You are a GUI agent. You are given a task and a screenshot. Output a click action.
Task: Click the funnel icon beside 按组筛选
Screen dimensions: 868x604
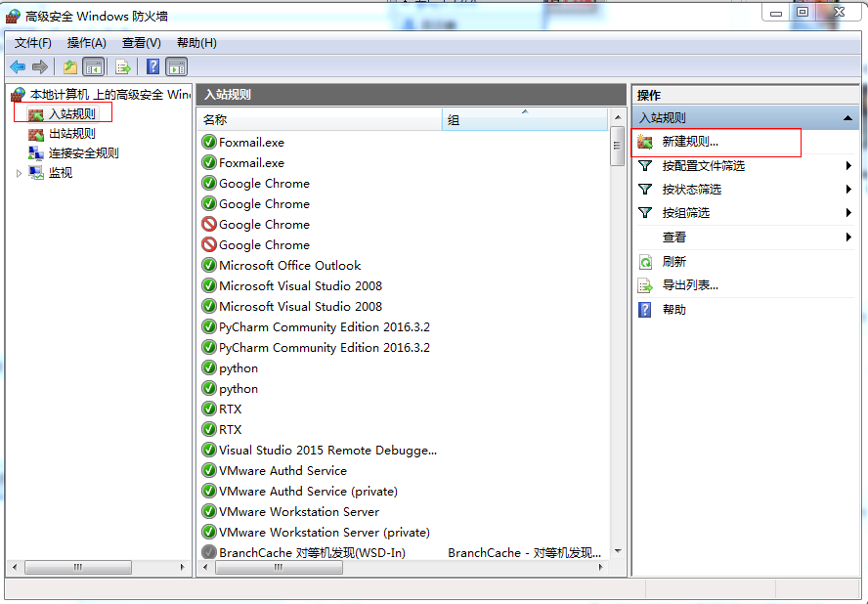644,213
